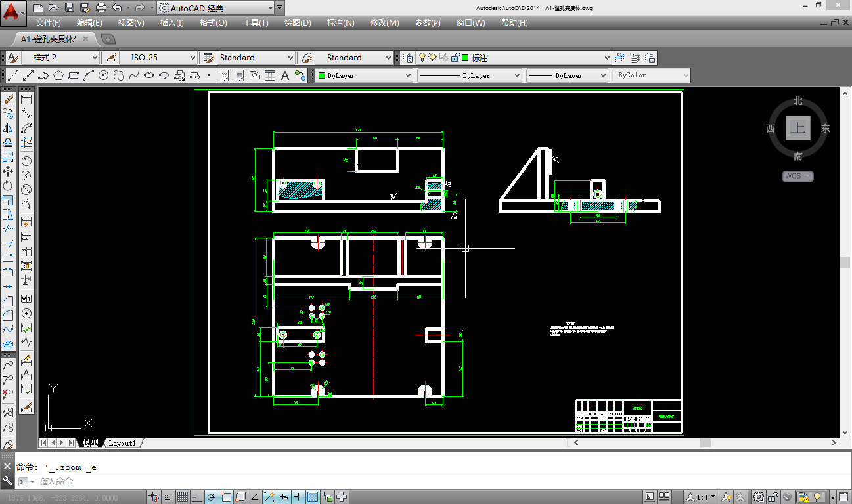852x504 pixels.
Task: Select the Linear dimension tool
Action: point(26,100)
